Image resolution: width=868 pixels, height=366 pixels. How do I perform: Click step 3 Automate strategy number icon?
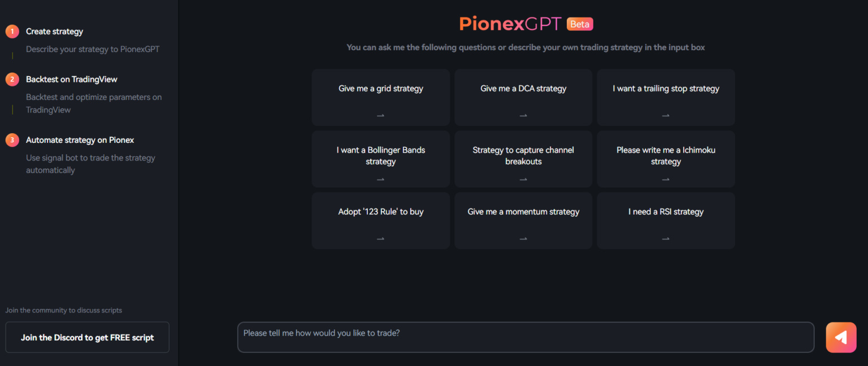tap(12, 140)
